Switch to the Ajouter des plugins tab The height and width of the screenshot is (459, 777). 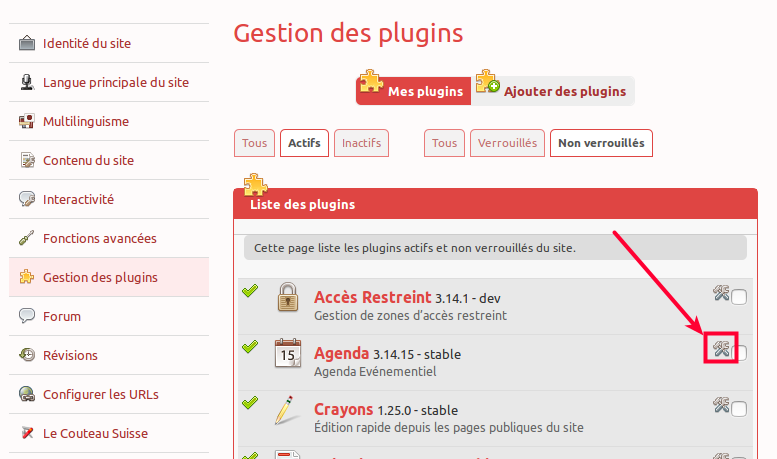coord(553,91)
